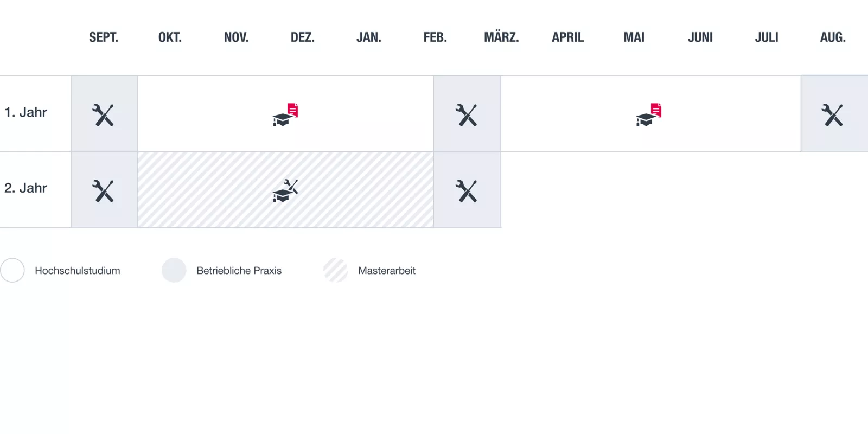This screenshot has width=868, height=434.
Task: Click the tools icon in February, 1. Jahr
Action: pyautogui.click(x=467, y=115)
